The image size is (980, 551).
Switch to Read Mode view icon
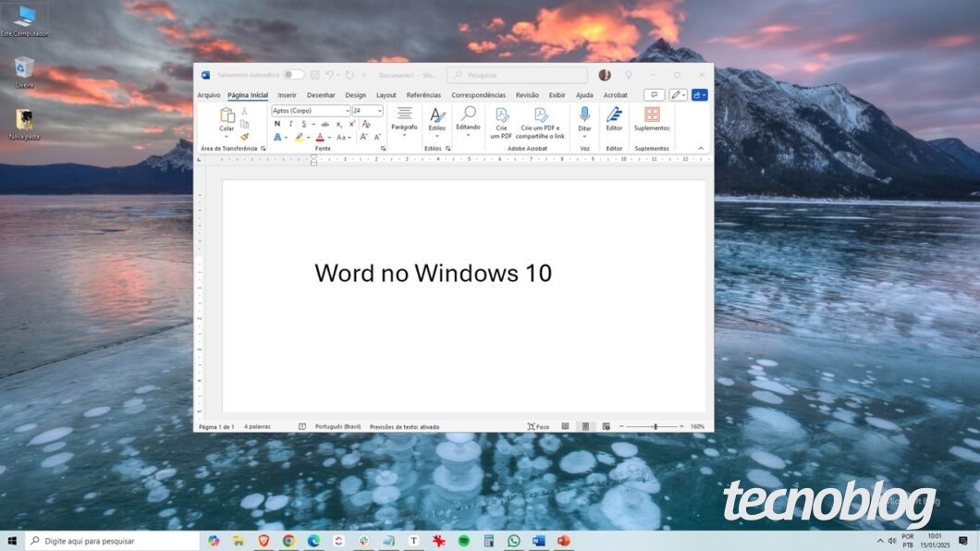coord(565,427)
